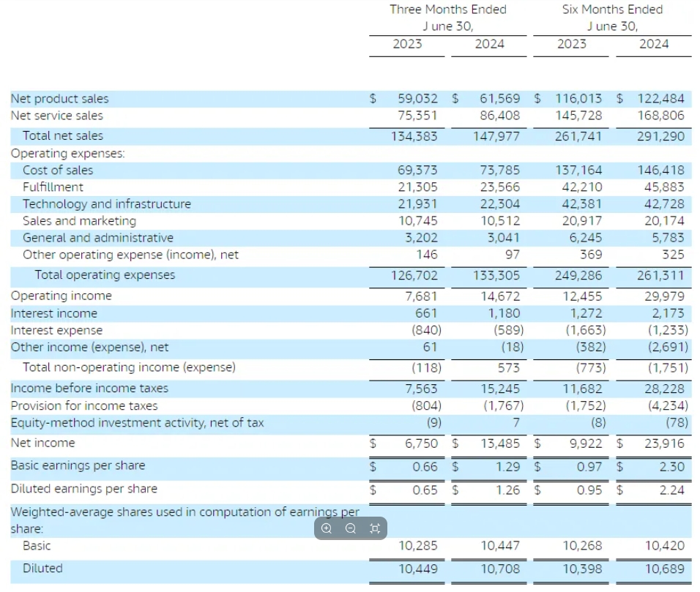
Task: Click the 'Technology and infrastructure' label
Action: (x=106, y=204)
